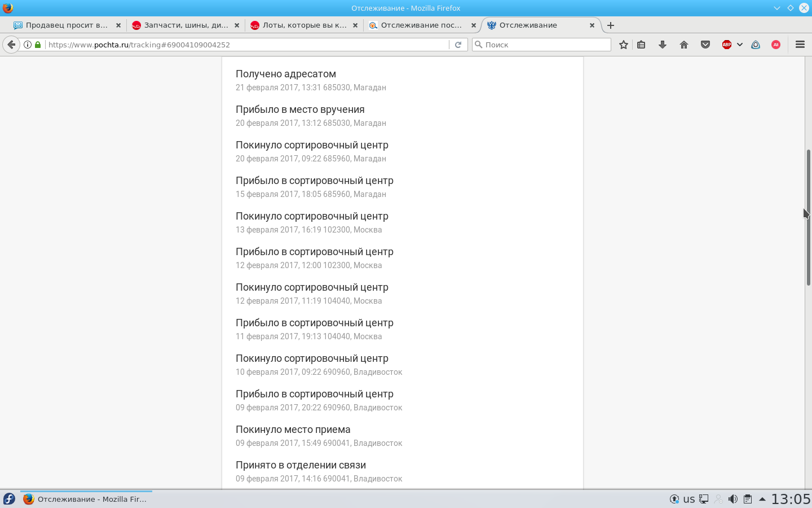This screenshot has height=508, width=812.
Task: Switch to the "Продавец просит в..." tab
Action: tap(66, 25)
